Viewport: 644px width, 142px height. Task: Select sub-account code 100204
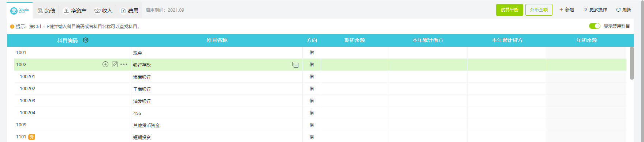click(27, 113)
